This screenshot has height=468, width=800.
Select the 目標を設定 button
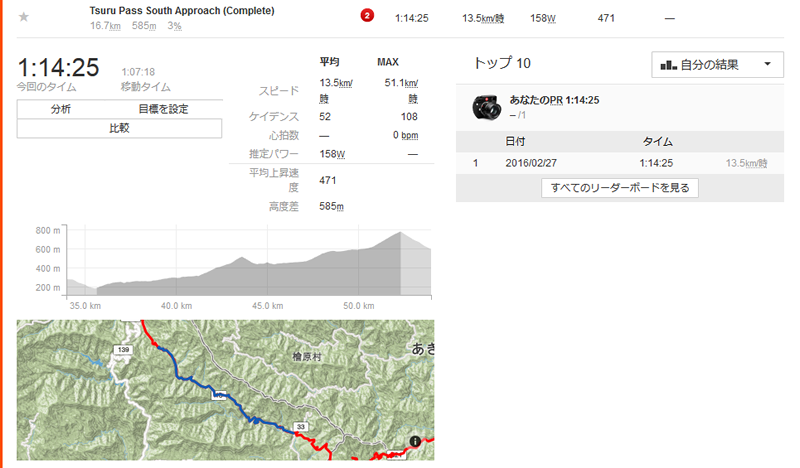(x=163, y=109)
